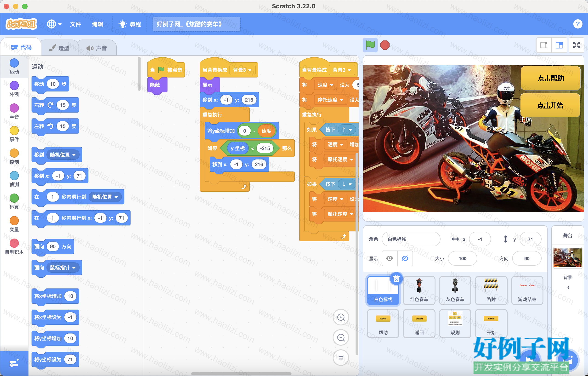The width and height of the screenshot is (588, 376).
Task: Click the sprite 大小 size field
Action: tap(463, 259)
